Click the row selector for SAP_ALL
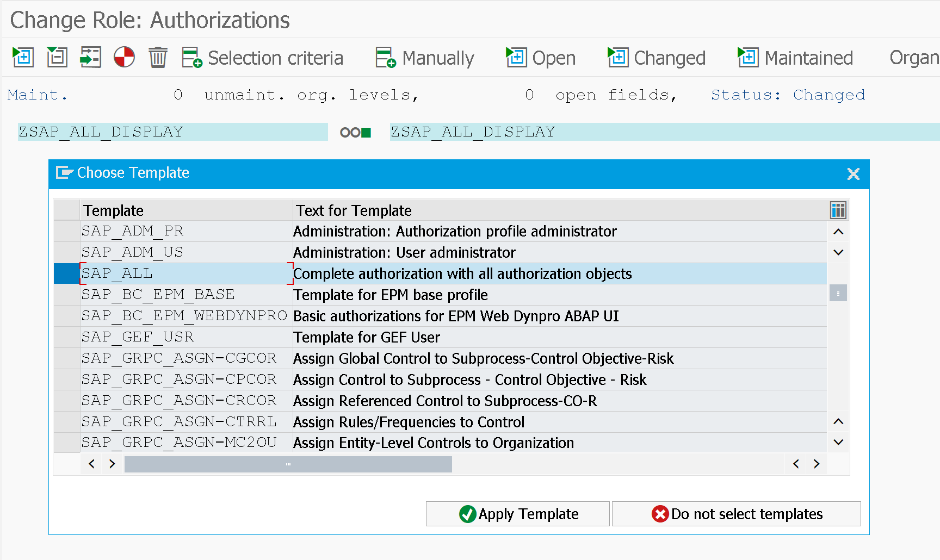This screenshot has width=940, height=560. 67,273
